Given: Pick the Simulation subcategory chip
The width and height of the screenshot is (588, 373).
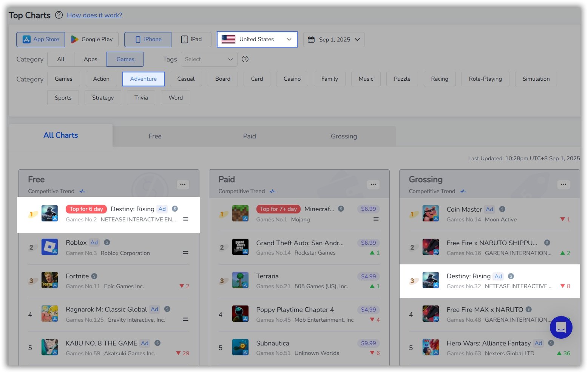Looking at the screenshot, I should point(536,79).
